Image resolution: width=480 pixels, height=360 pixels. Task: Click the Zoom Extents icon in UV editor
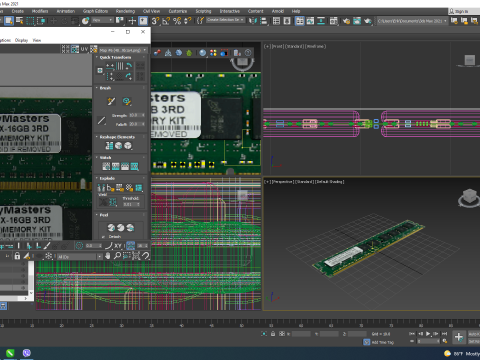click(x=136, y=256)
